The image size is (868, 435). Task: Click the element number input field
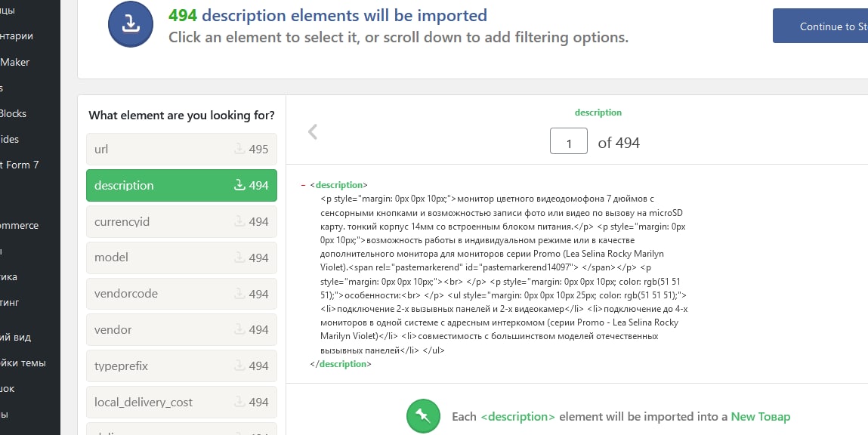[x=568, y=142]
